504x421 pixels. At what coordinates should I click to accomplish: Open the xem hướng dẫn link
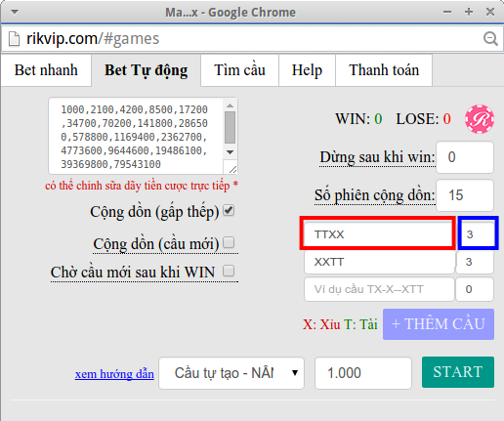[x=114, y=374]
